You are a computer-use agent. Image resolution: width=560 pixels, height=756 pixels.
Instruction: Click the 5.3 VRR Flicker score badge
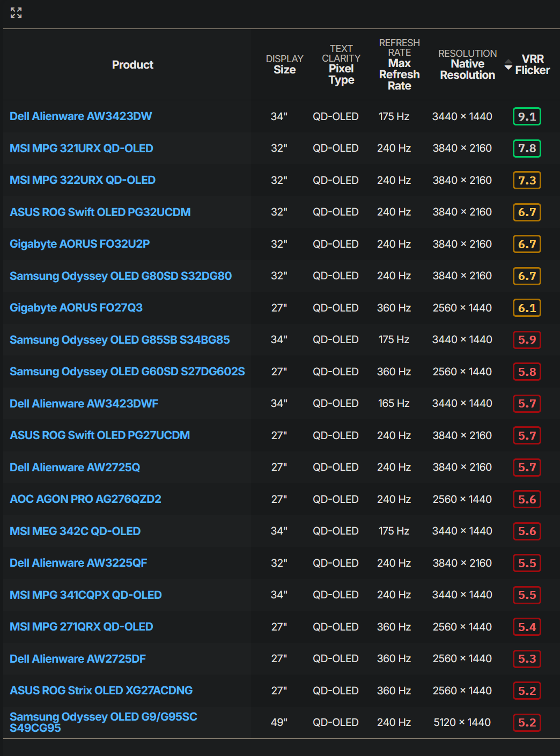tap(527, 659)
